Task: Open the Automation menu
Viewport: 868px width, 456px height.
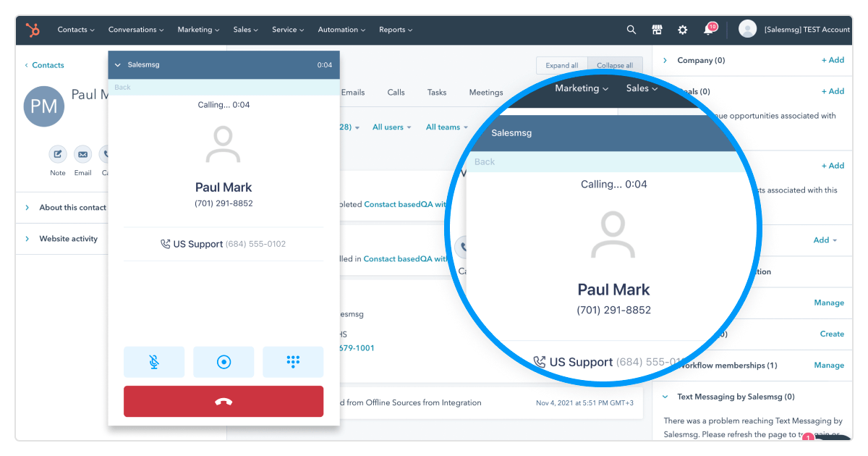Action: point(341,30)
